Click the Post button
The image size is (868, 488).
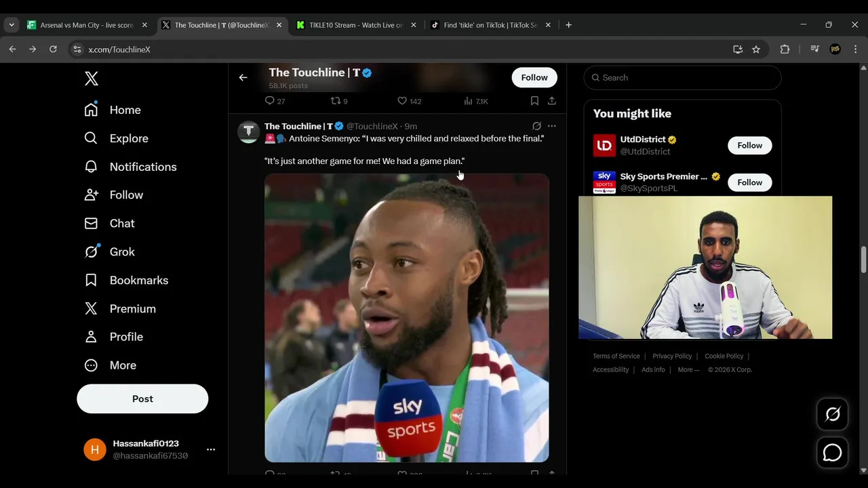point(142,399)
